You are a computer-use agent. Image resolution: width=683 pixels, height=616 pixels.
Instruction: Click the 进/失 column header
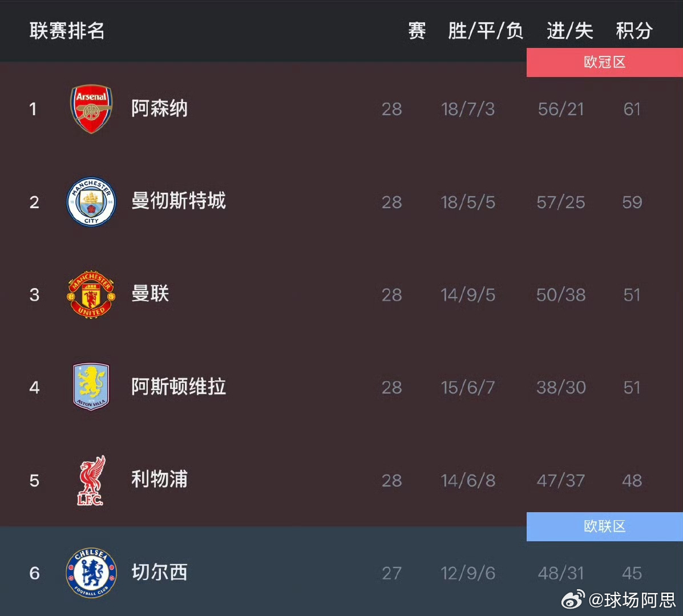(x=570, y=30)
